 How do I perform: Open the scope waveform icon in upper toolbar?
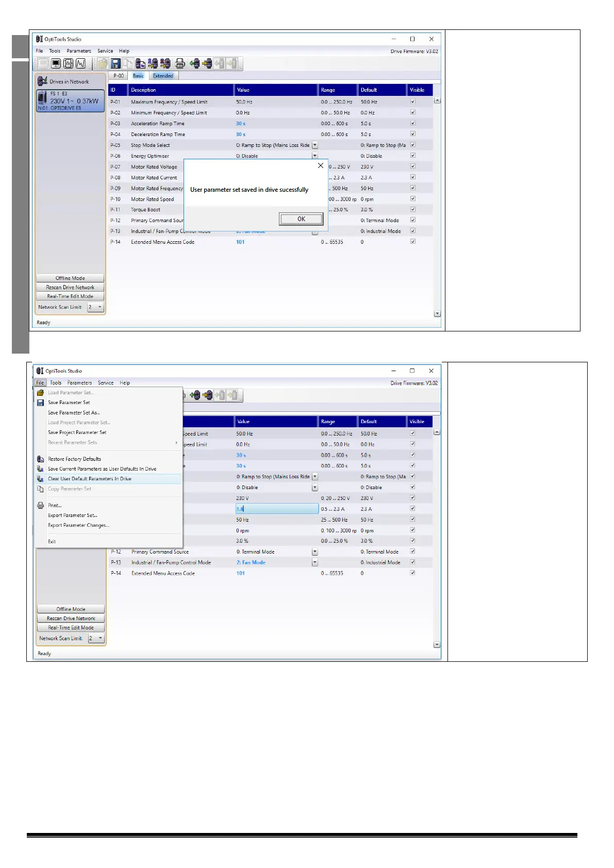point(81,63)
